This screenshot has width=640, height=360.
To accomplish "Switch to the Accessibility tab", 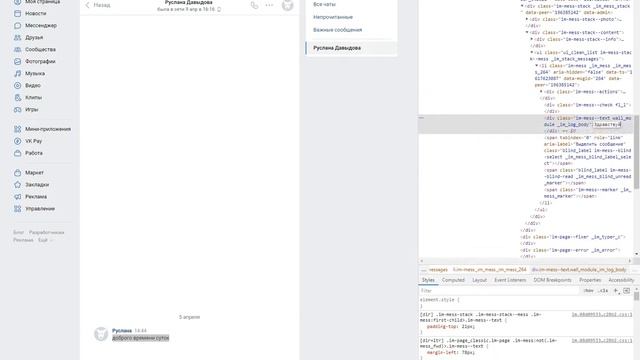I will tap(621, 280).
